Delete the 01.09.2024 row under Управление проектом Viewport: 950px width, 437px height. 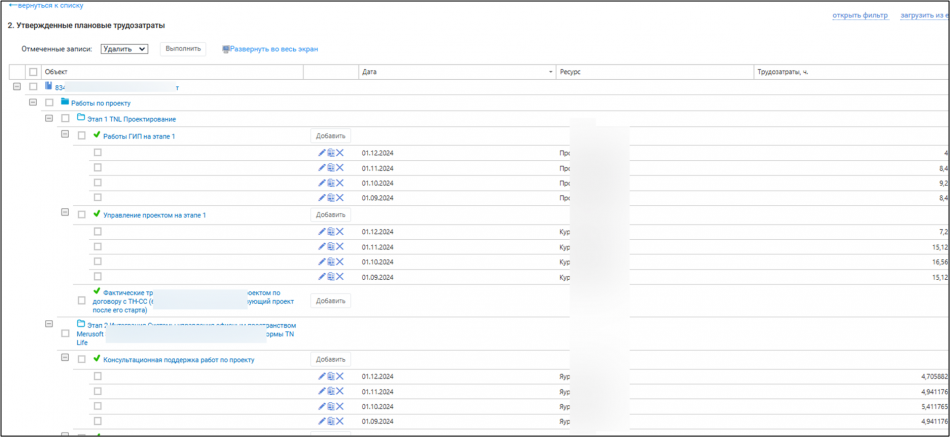[x=340, y=277]
